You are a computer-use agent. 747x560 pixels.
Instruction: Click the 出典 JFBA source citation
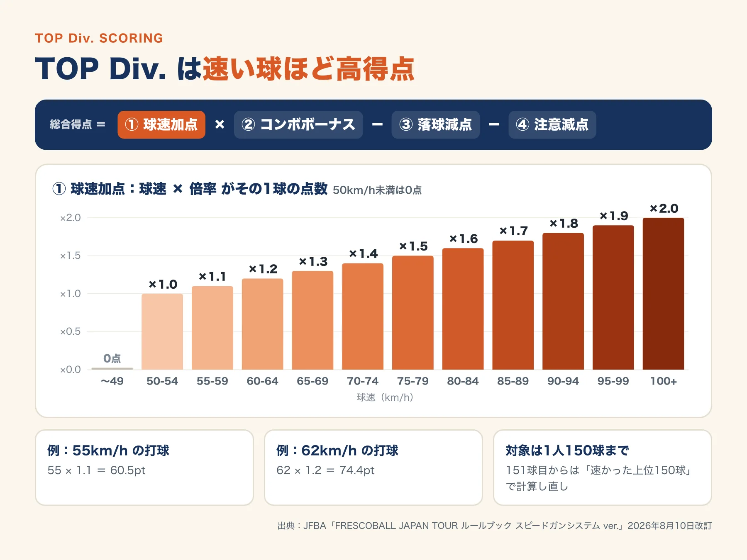pos(495,526)
